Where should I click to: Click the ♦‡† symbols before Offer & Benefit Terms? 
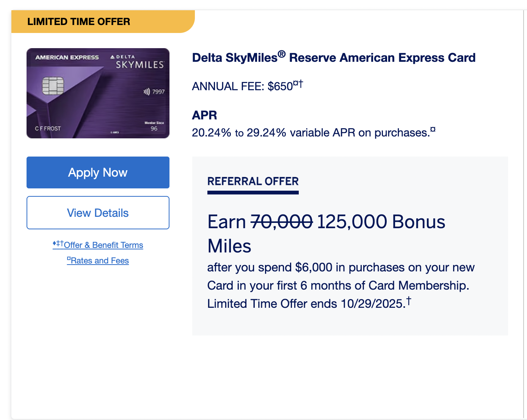point(58,244)
